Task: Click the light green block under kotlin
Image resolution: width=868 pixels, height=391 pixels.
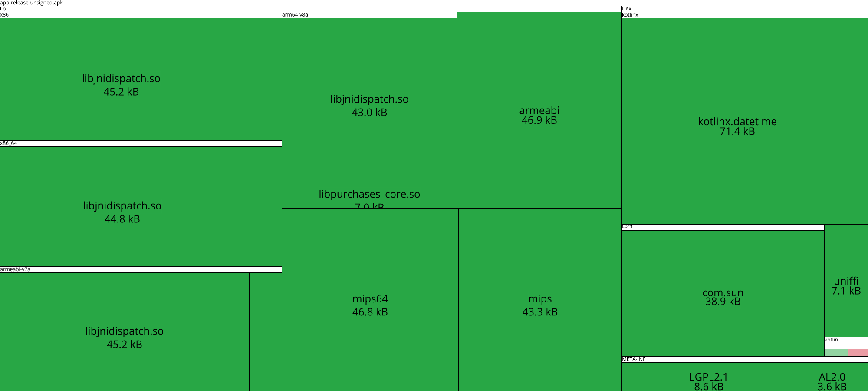Action: click(x=836, y=353)
